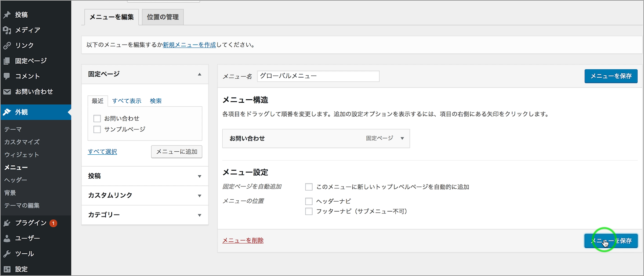644x276 pixels.
Task: Select the 検索 tab
Action: [x=156, y=101]
